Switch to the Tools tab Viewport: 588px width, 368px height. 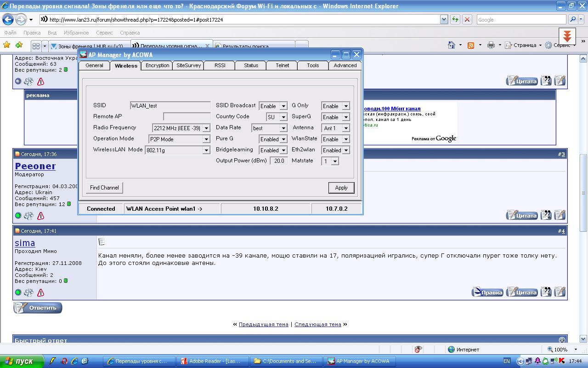(313, 65)
